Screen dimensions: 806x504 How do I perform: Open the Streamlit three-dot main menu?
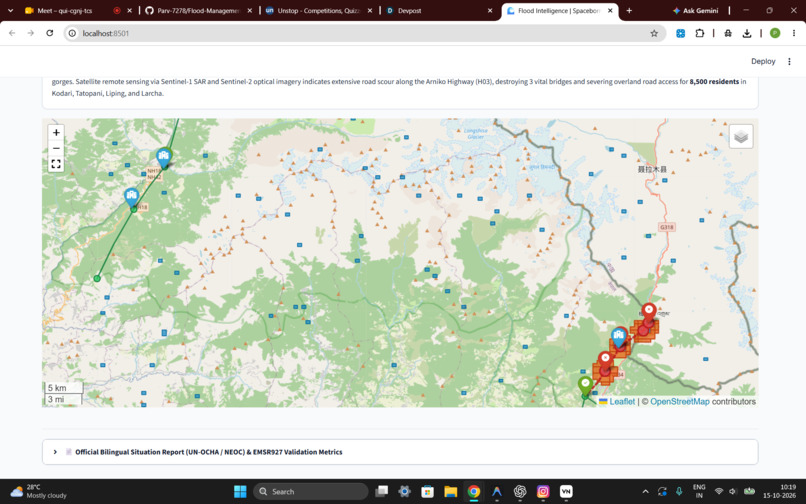click(x=789, y=61)
